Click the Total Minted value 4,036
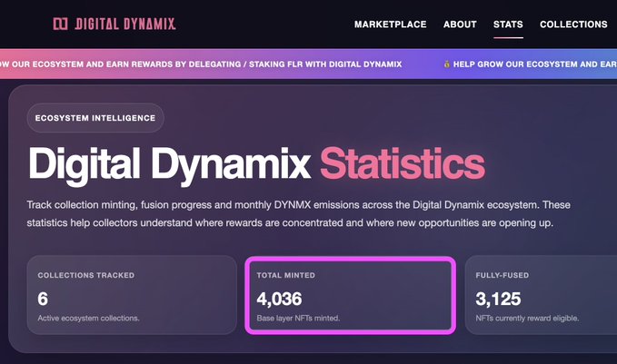The width and height of the screenshot is (617, 364). click(279, 300)
